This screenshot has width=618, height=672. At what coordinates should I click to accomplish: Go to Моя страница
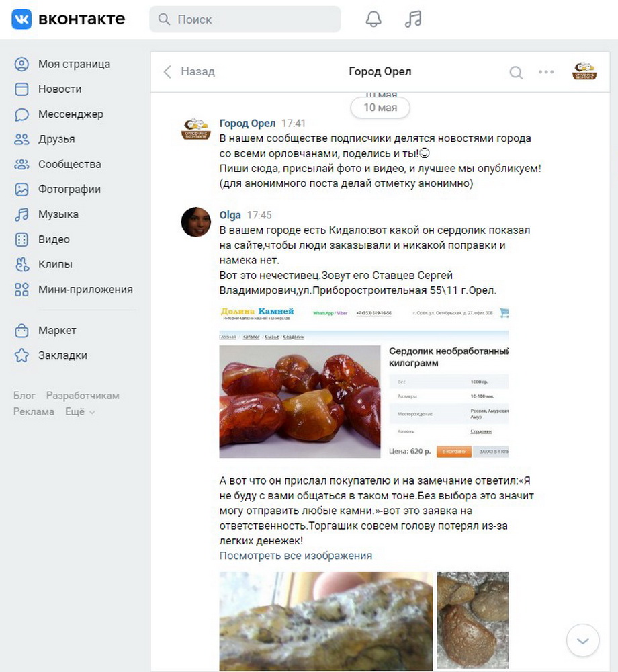click(74, 65)
